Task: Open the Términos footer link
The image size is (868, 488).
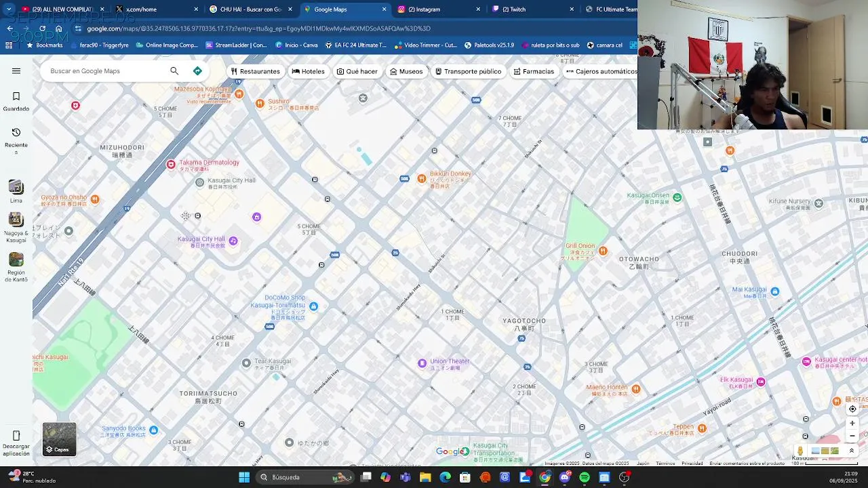Action: click(x=665, y=464)
